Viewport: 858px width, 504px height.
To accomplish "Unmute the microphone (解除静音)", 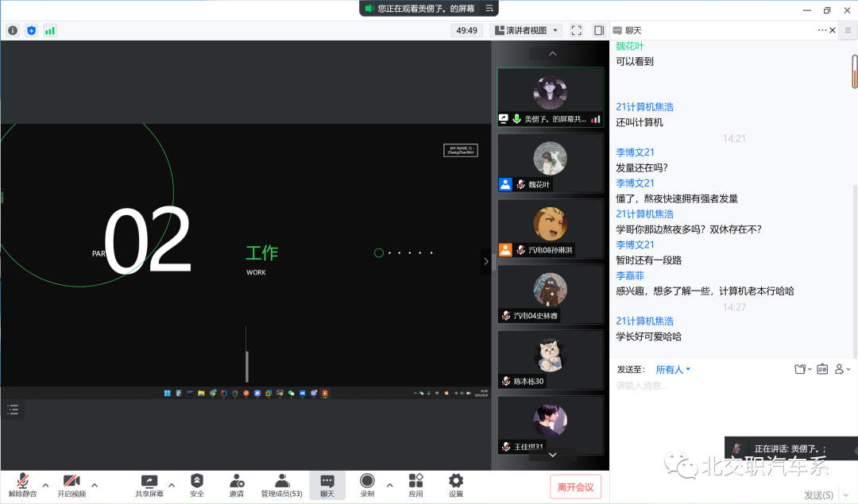I will pyautogui.click(x=22, y=484).
